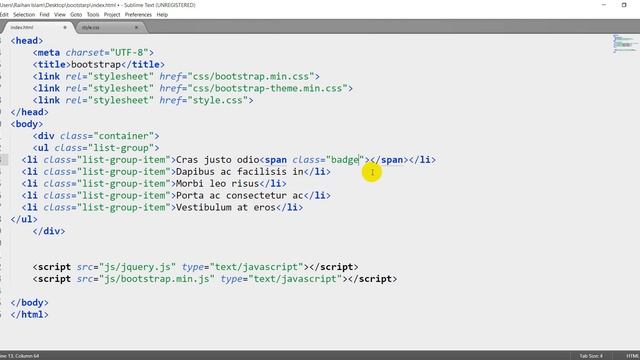The height and width of the screenshot is (360, 640).
Task: Open the Preferences menu
Action: [x=138, y=15]
